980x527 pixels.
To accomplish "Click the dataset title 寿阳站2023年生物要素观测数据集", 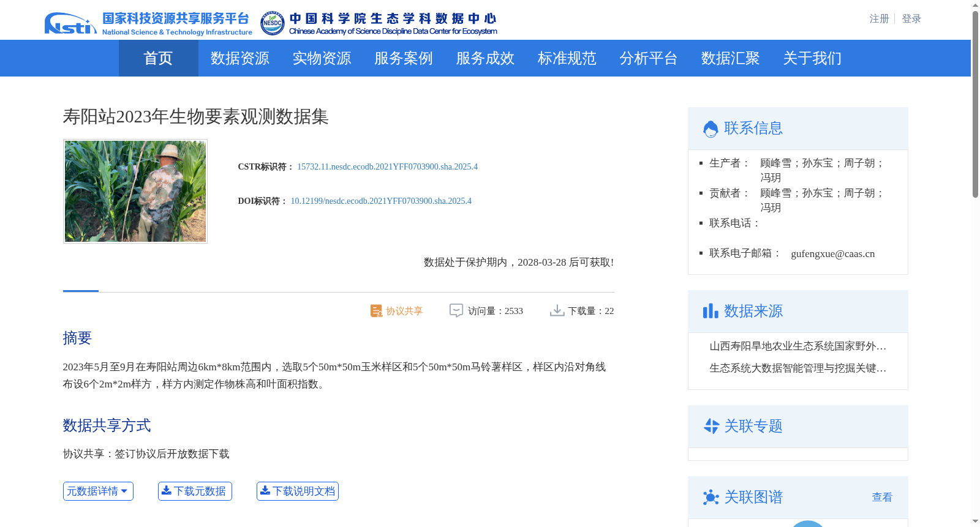I will (x=196, y=116).
